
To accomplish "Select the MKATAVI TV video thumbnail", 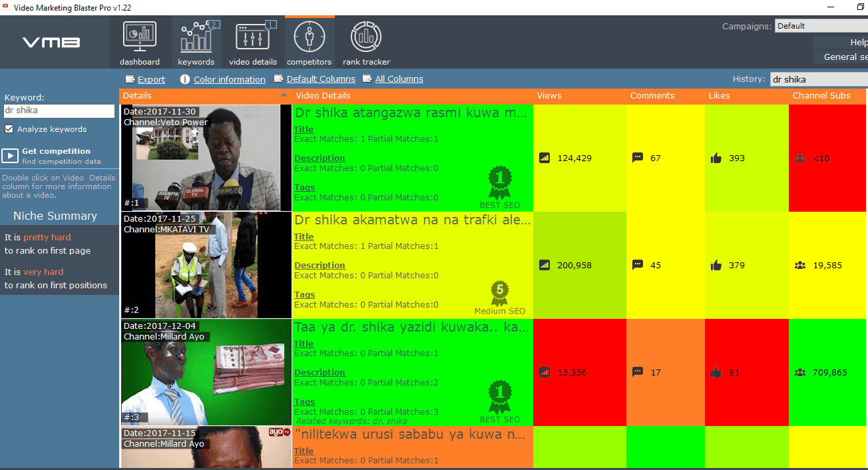I will pos(206,265).
